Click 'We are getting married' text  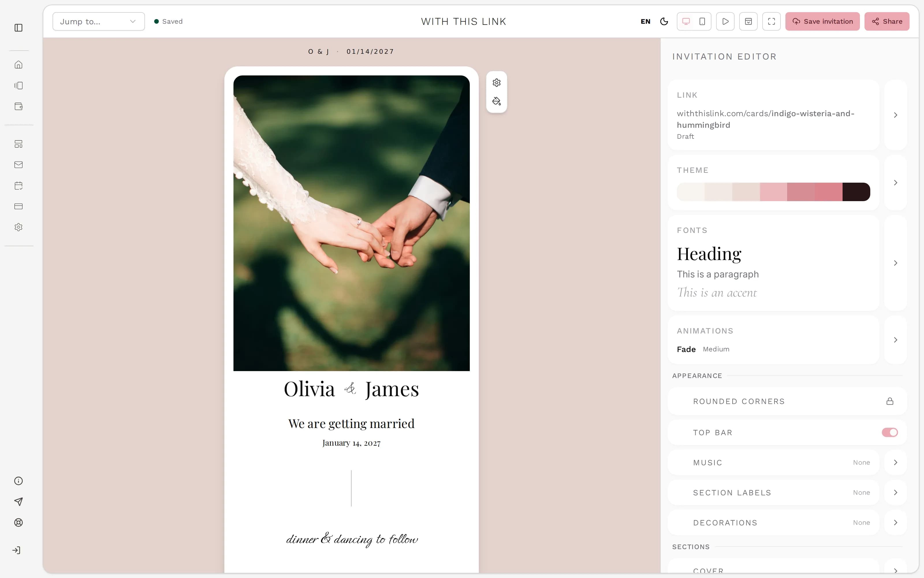click(x=351, y=424)
